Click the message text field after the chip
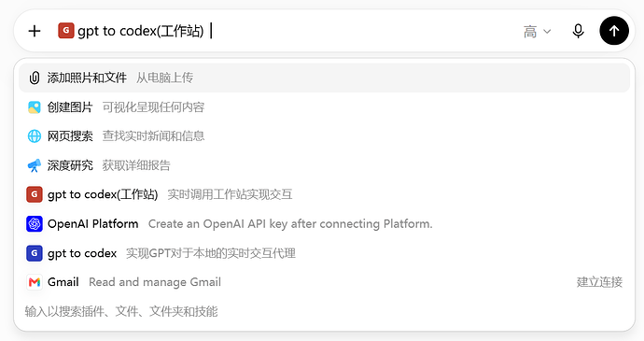 coord(361,31)
